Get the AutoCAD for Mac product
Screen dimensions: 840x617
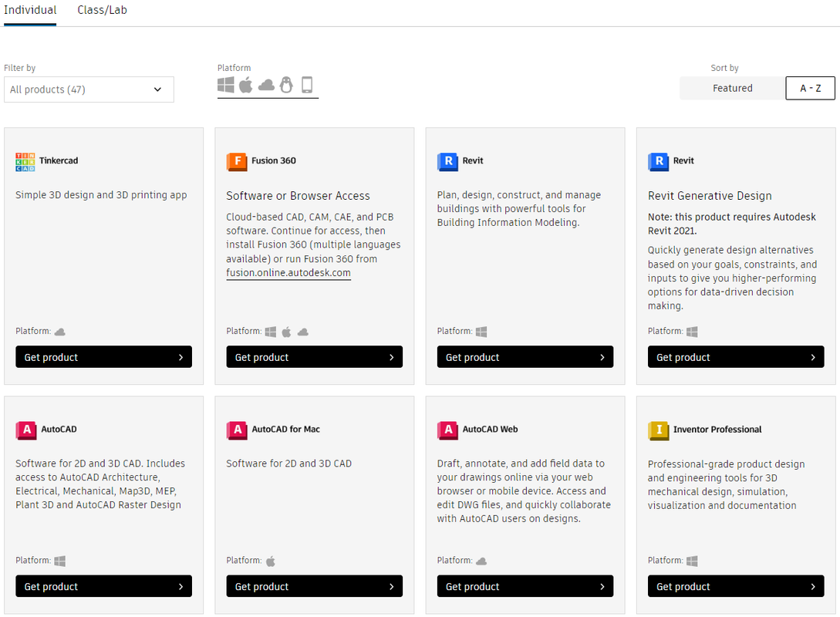[315, 586]
